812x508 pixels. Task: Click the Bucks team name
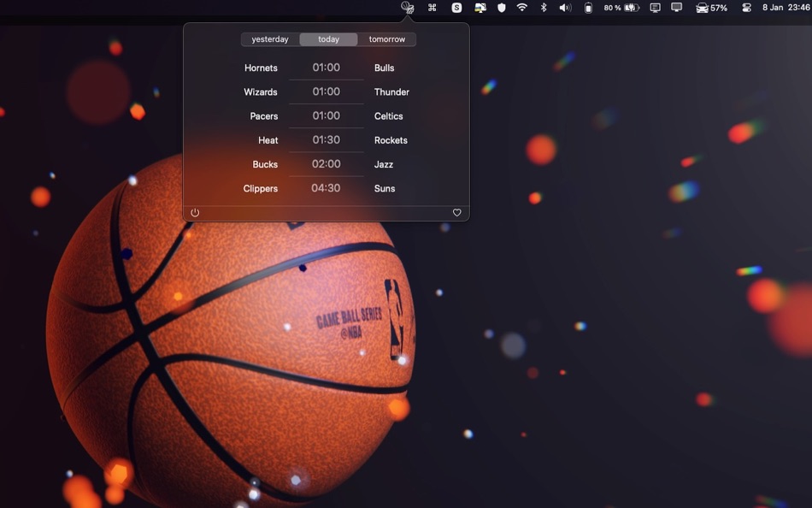(x=265, y=164)
